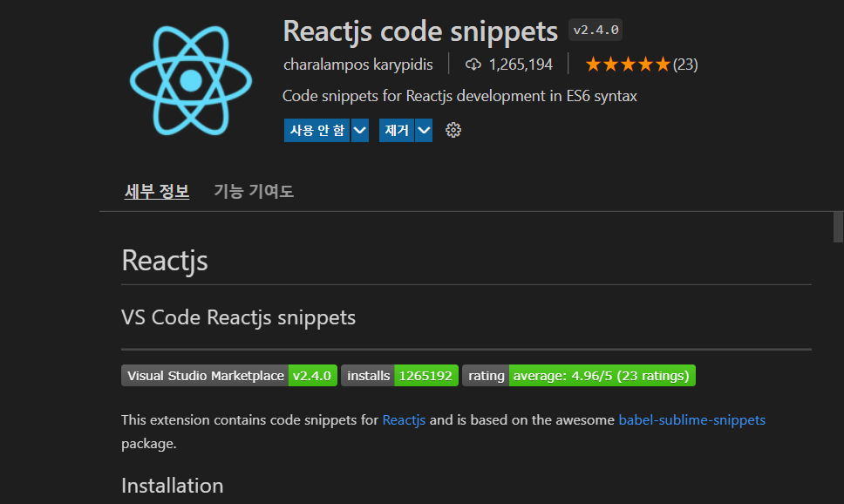Open the extension settings gear
This screenshot has height=504, width=844.
453,130
